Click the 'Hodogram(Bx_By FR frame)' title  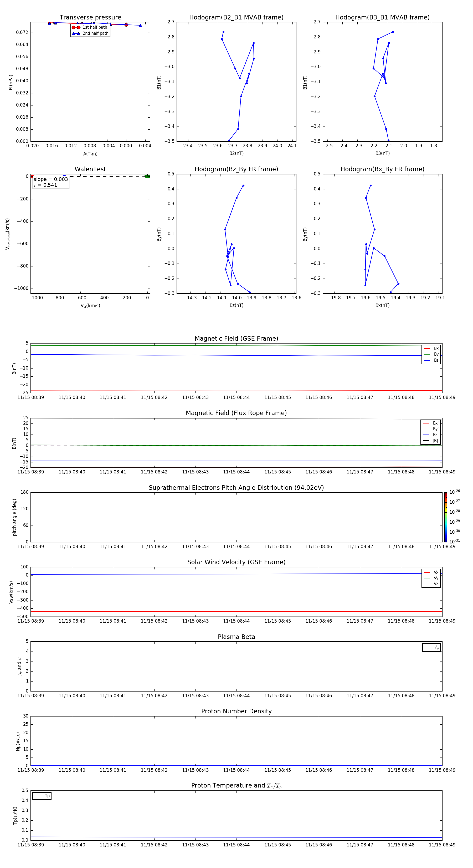pyautogui.click(x=382, y=169)
